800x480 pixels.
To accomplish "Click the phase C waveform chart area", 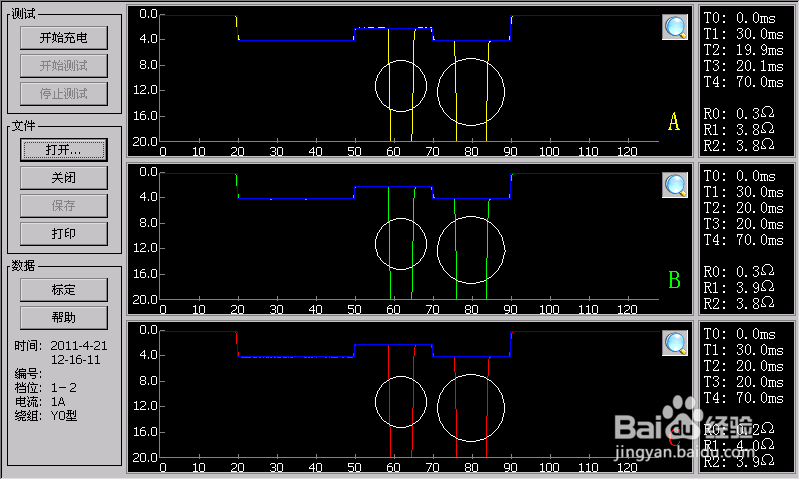I will (410, 397).
